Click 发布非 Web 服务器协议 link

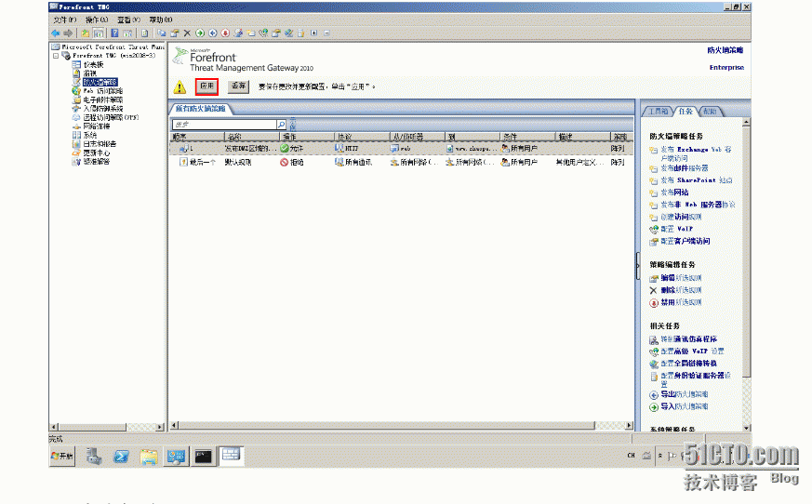[698, 205]
